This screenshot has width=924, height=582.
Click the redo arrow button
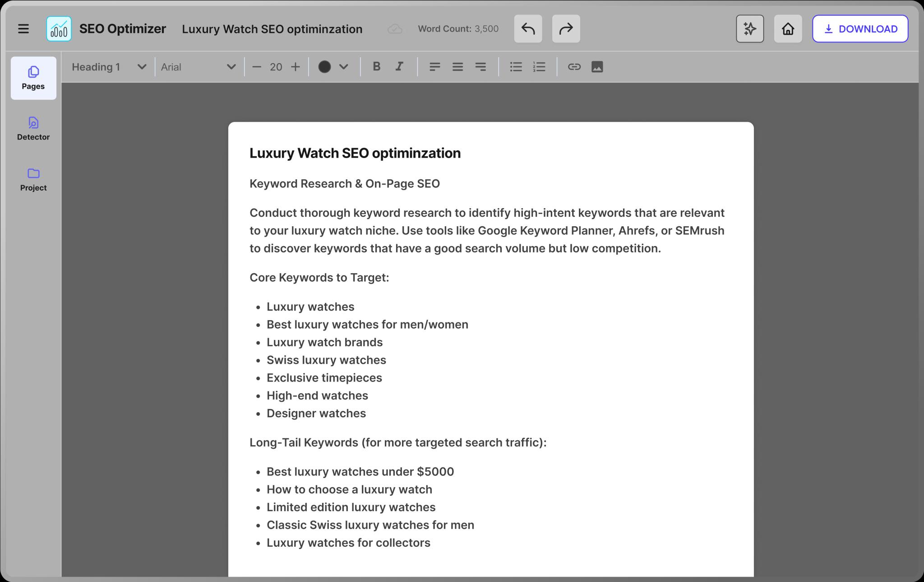click(566, 29)
